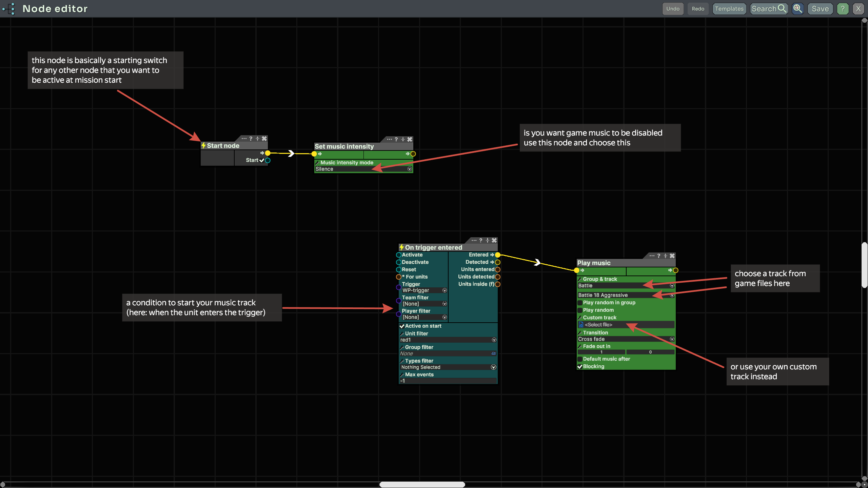
Task: Expand the Cross fade transition dropdown
Action: click(672, 339)
